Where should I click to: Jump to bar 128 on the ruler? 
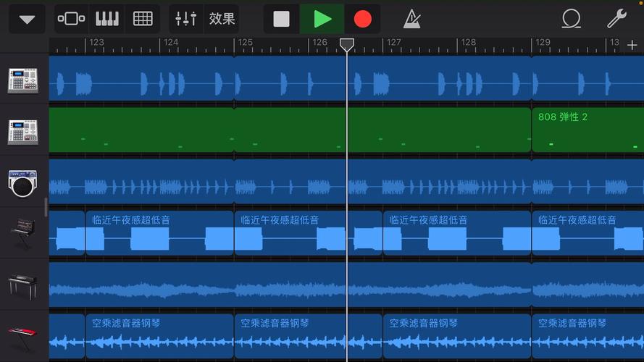[x=468, y=43]
